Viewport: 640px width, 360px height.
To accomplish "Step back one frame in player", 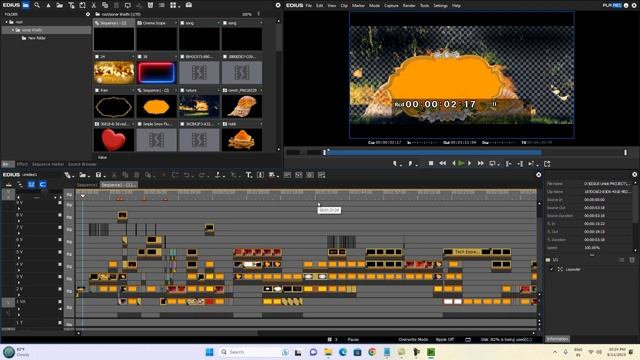I will pos(454,163).
